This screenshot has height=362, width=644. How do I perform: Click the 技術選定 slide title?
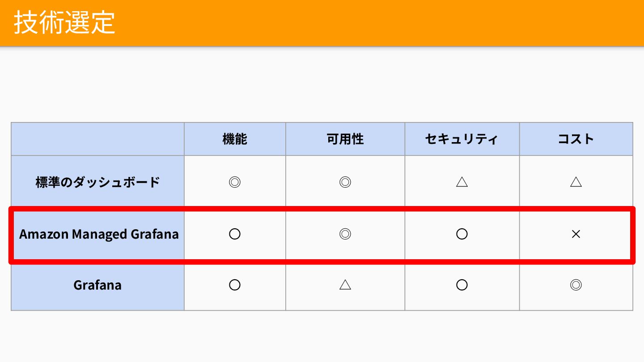click(64, 23)
